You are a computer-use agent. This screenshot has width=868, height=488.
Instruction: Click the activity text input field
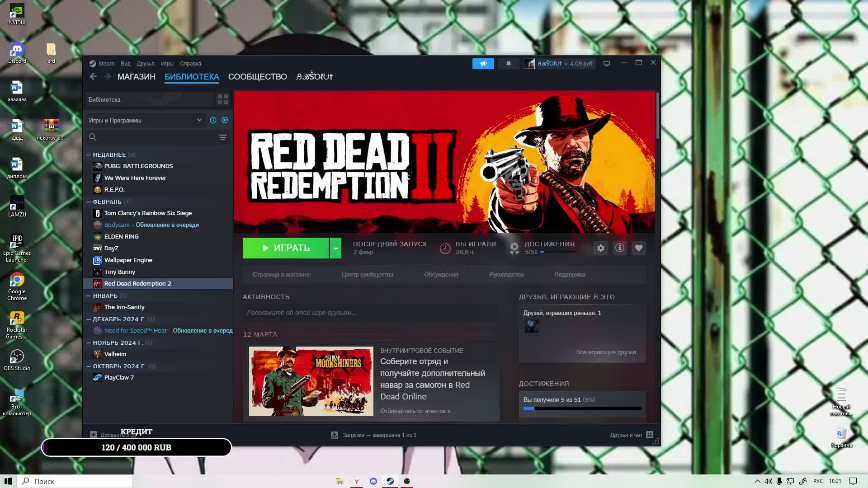coord(371,313)
